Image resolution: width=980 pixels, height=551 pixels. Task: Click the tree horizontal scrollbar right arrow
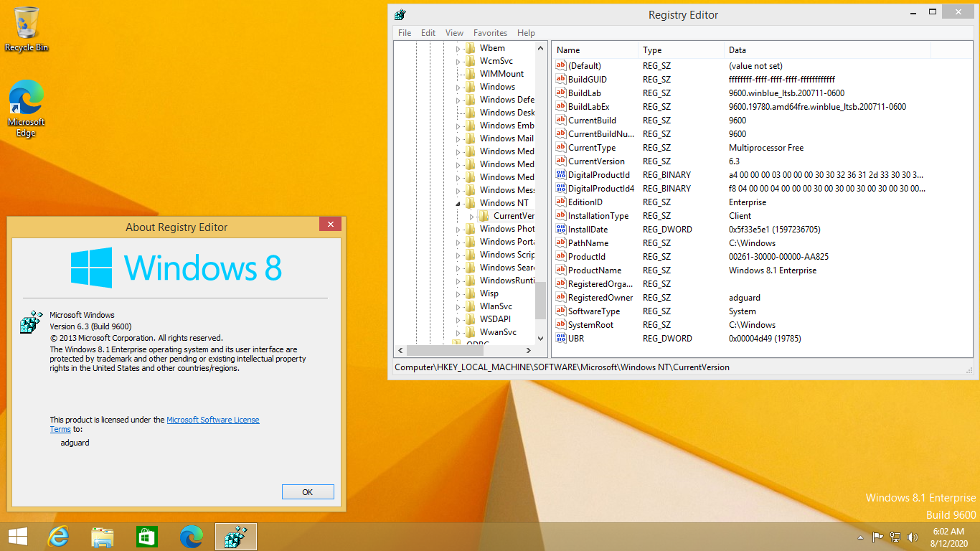[x=529, y=351]
